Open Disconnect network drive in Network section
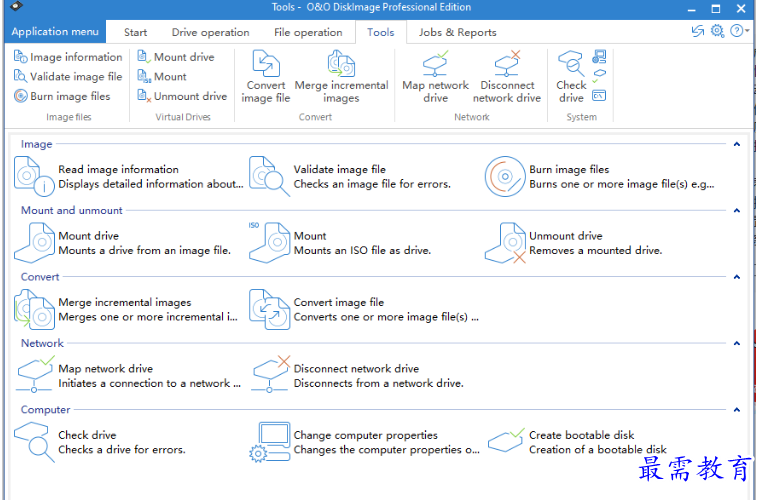 click(x=357, y=375)
